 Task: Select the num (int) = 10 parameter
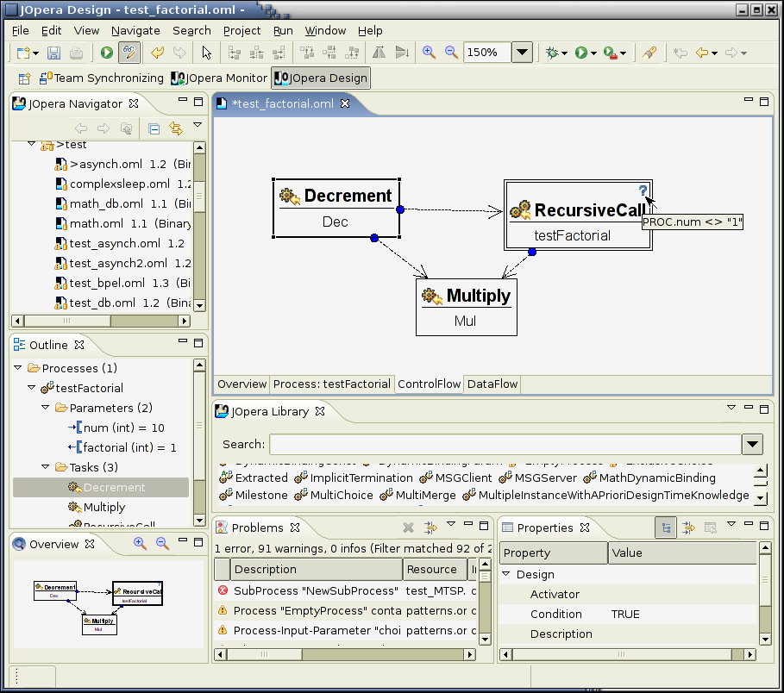point(116,428)
